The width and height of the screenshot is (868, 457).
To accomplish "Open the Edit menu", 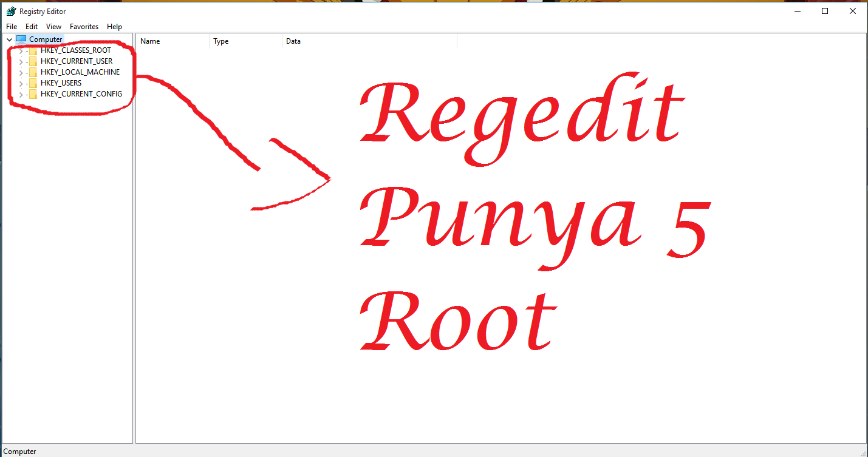I will [x=31, y=26].
